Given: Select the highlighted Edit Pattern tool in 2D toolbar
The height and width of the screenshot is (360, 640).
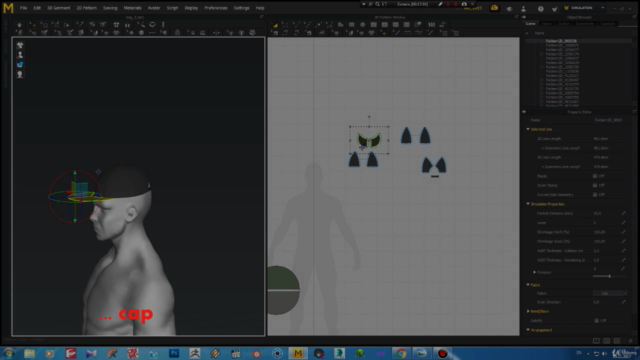Looking at the screenshot, I should (276, 25).
